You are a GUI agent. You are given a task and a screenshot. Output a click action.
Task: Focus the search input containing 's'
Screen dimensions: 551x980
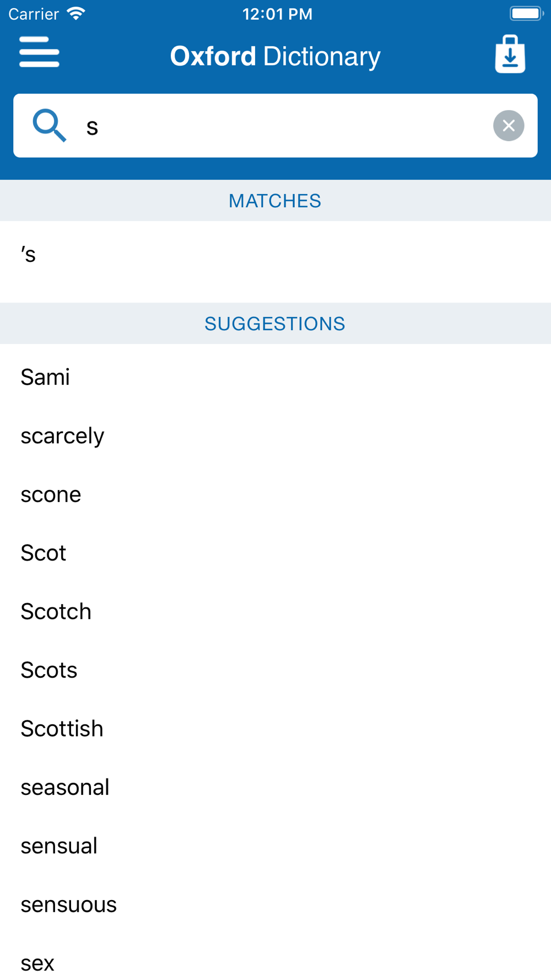pos(275,126)
